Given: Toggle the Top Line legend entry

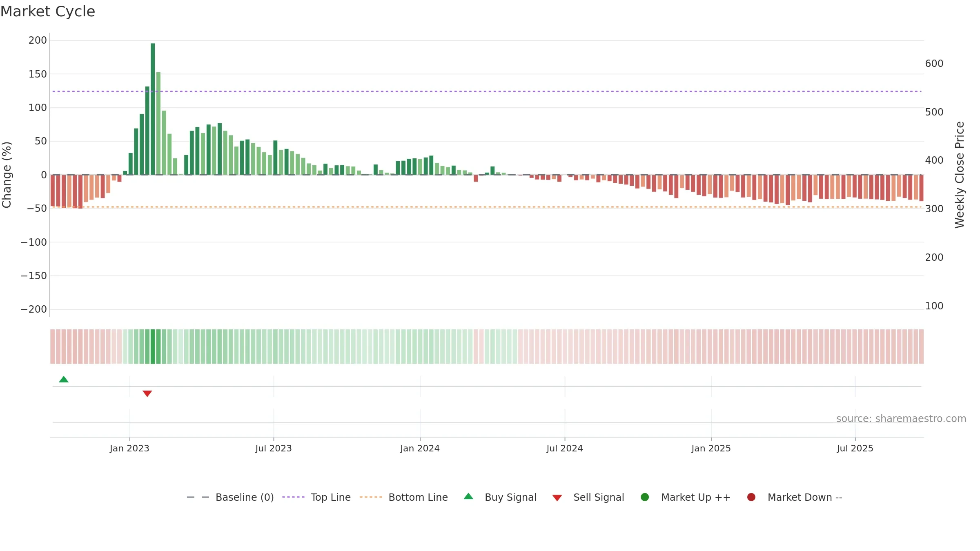Looking at the screenshot, I should [x=316, y=497].
